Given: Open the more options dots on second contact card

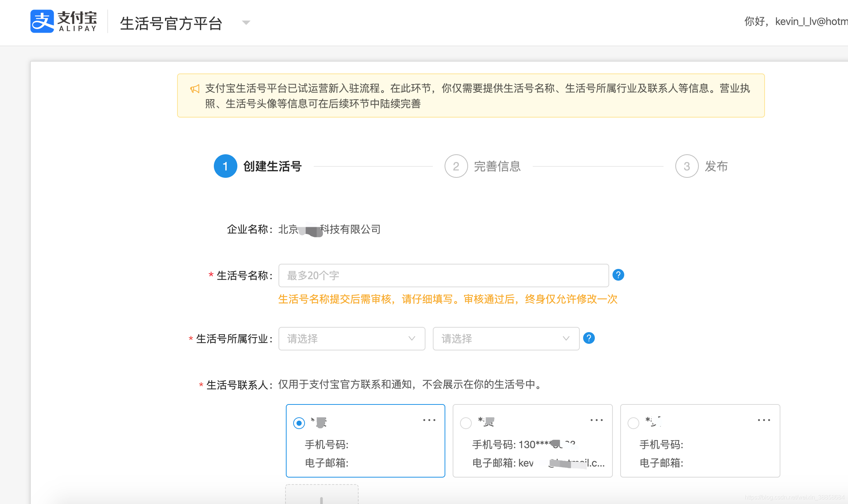Looking at the screenshot, I should (x=596, y=420).
